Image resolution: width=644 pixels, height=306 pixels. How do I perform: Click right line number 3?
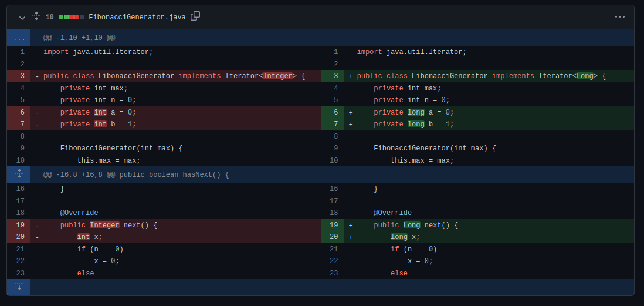point(335,76)
